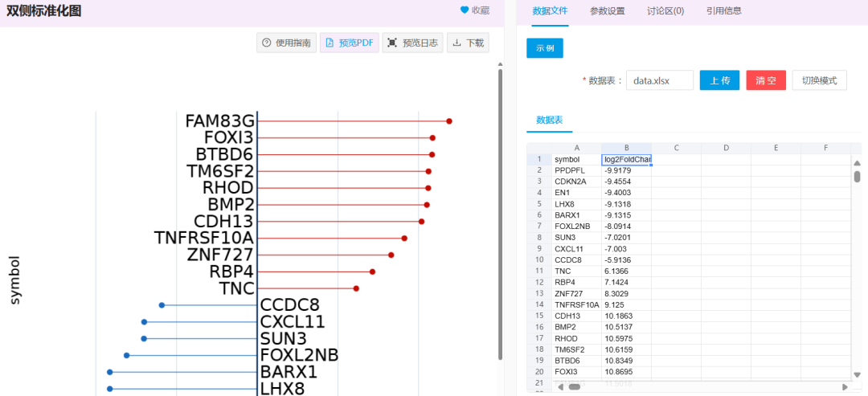Click the 上传 upload button

(x=719, y=80)
